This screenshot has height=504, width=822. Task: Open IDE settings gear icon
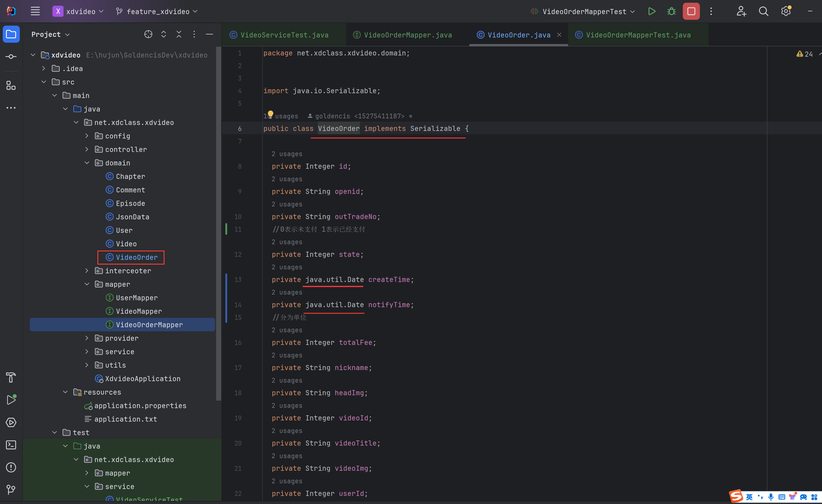786,11
